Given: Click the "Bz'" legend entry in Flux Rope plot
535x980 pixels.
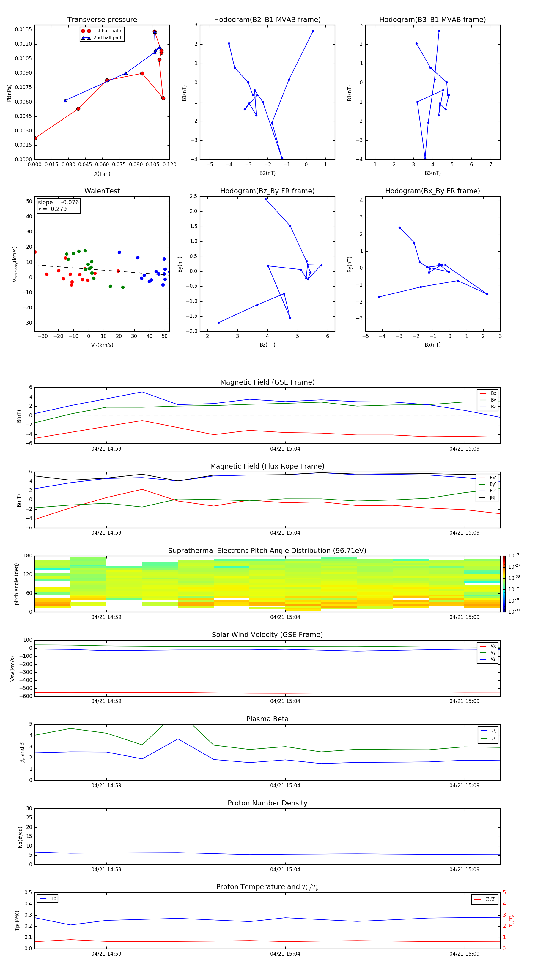Looking at the screenshot, I should click(x=487, y=491).
